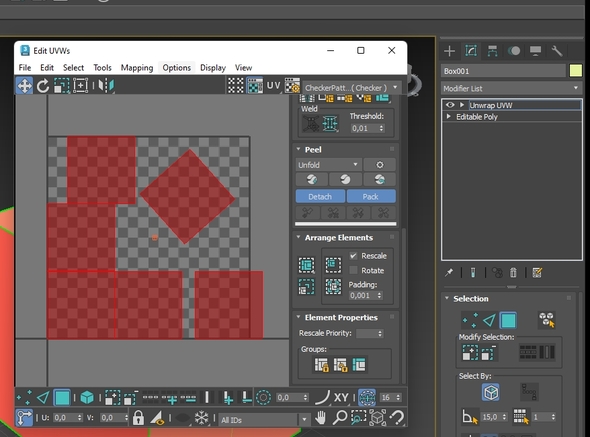Click the Detach button
The height and width of the screenshot is (437, 590).
pyautogui.click(x=320, y=197)
